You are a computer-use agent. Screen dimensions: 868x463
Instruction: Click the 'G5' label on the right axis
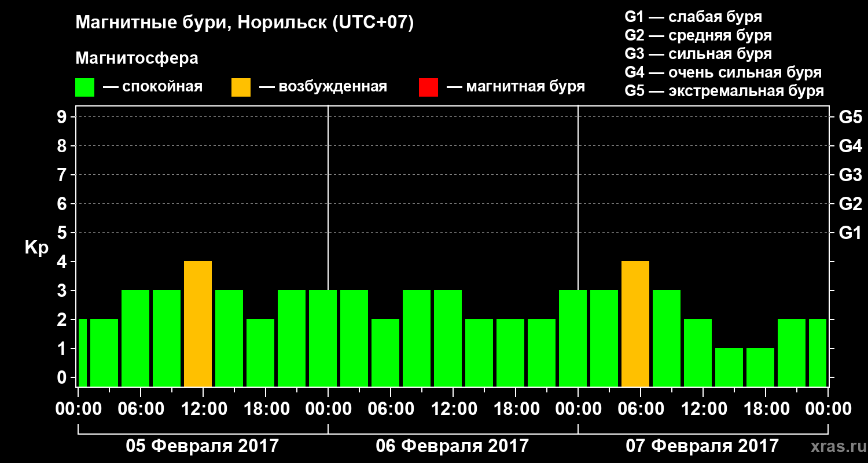[x=850, y=117]
